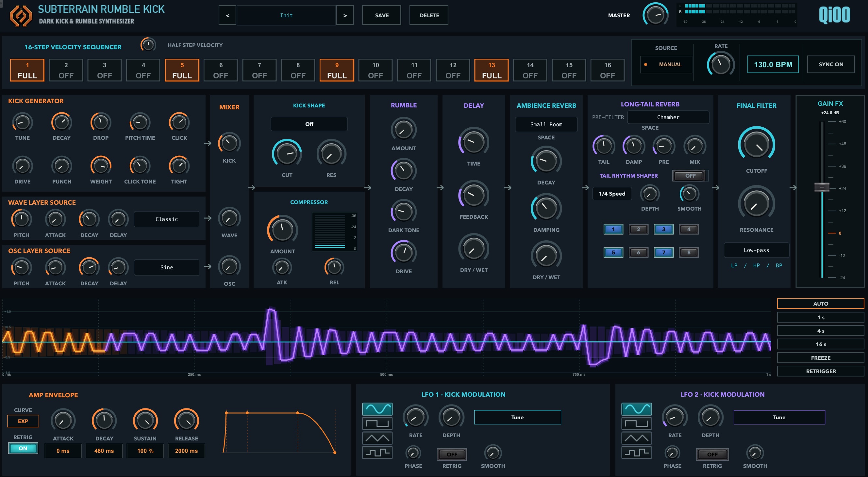Toggle sequencer step 16 OFF

tap(607, 70)
